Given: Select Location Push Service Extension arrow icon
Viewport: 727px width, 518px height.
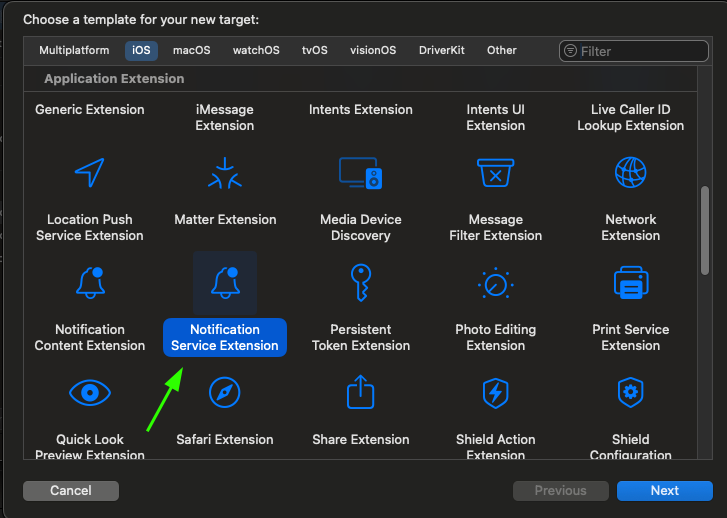Looking at the screenshot, I should [89, 173].
